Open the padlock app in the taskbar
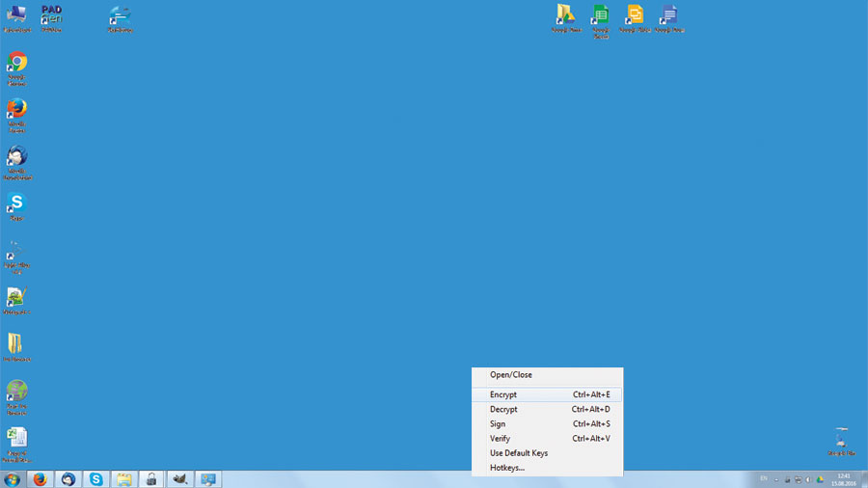 click(x=151, y=479)
